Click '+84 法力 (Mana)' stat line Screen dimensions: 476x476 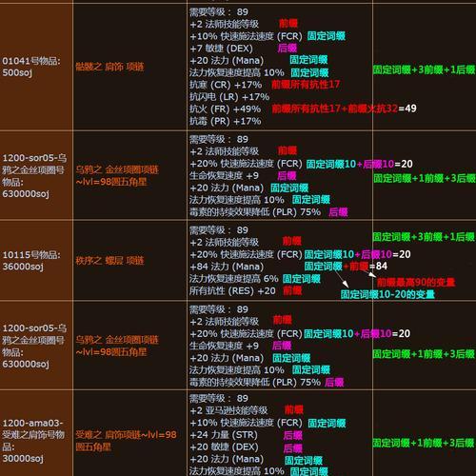pyautogui.click(x=227, y=267)
